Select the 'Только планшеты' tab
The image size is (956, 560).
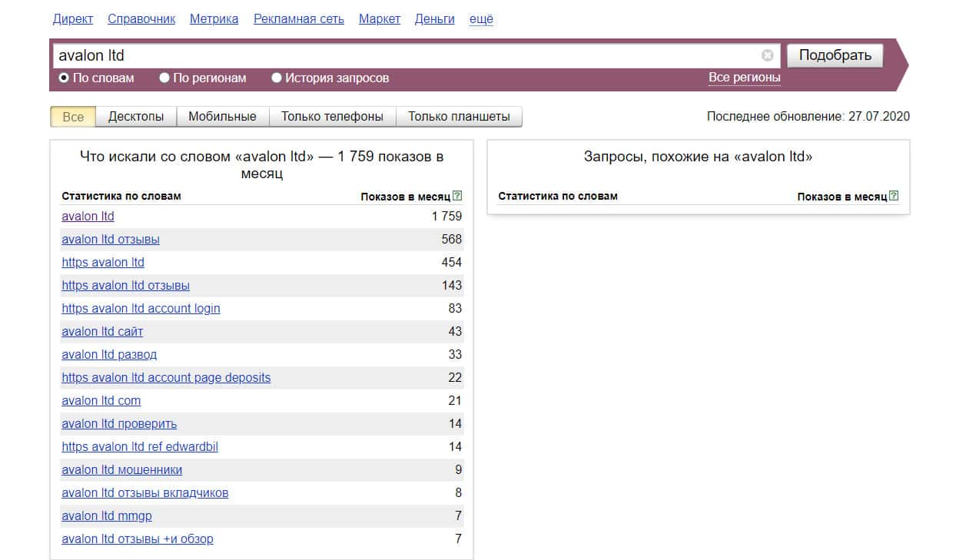point(459,117)
